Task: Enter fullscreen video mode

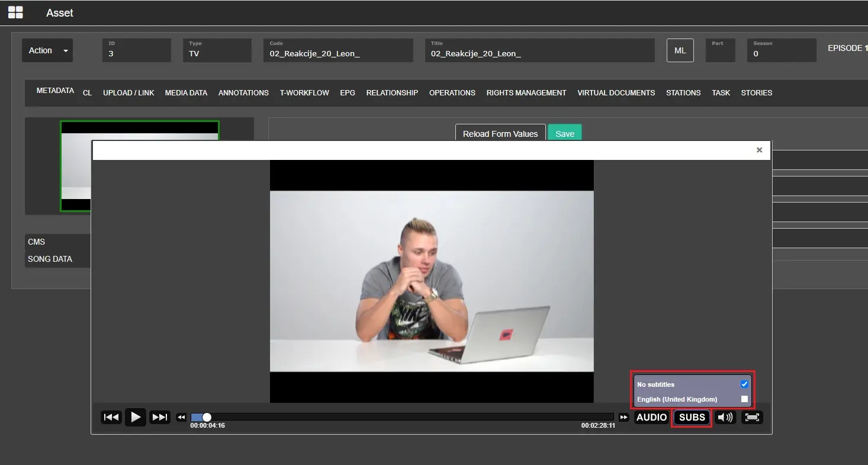Action: coord(752,417)
